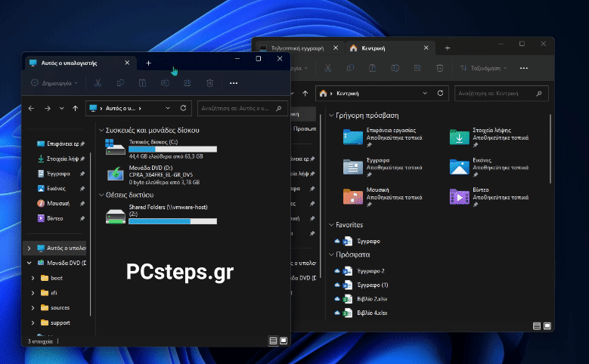
Task: Click Cut icon in front window toolbar
Action: click(x=98, y=83)
